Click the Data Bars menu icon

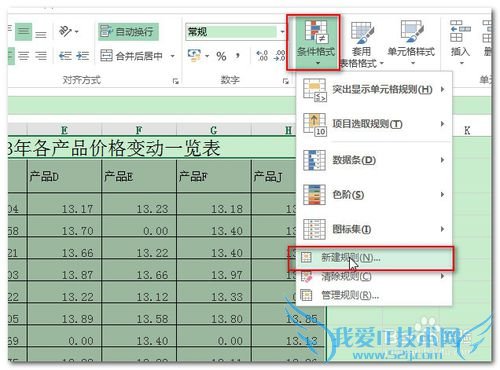(x=314, y=160)
